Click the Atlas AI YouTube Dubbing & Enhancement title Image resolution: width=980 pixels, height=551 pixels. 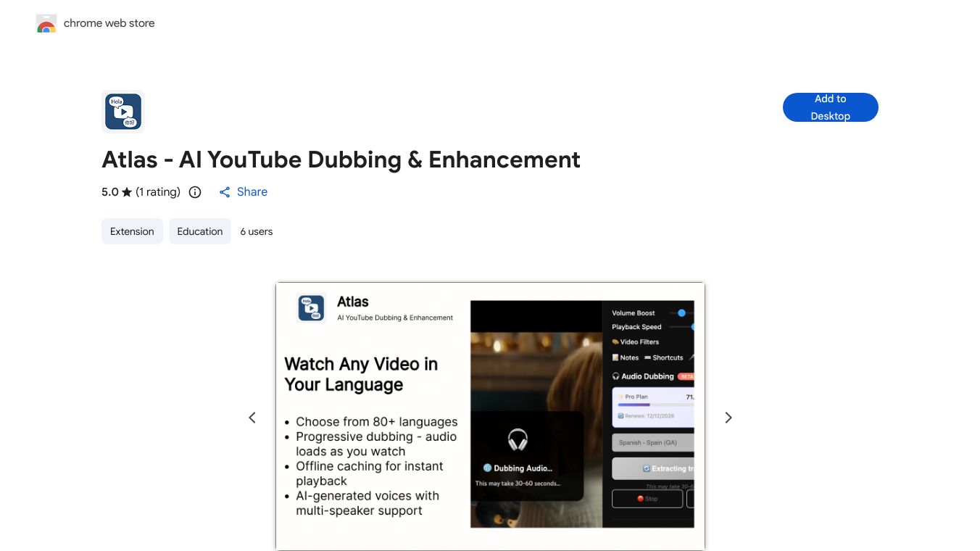[341, 159]
